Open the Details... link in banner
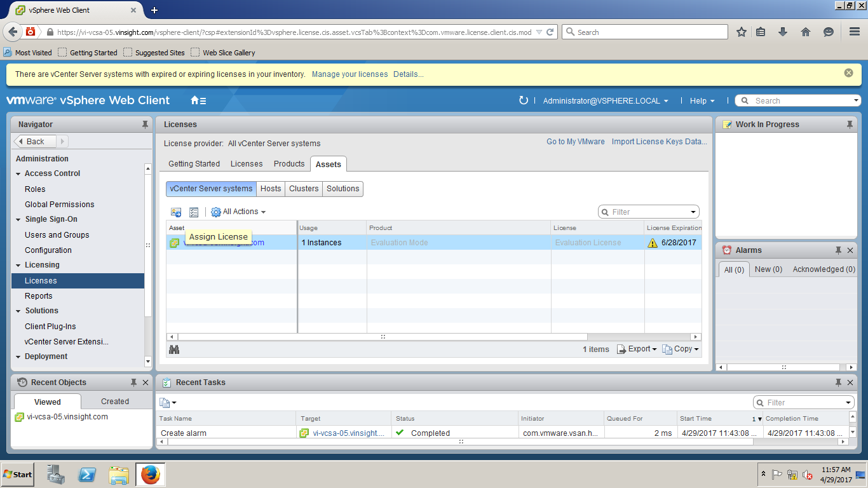 (408, 74)
